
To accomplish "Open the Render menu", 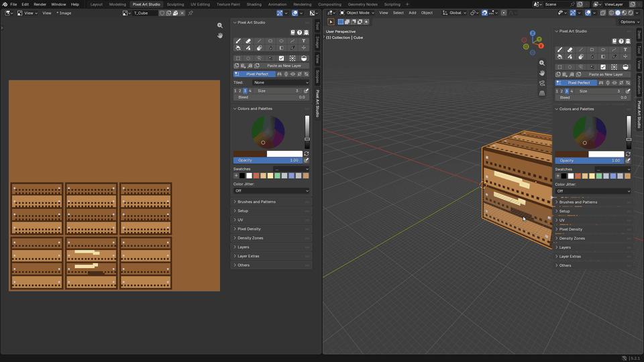I will [40, 4].
